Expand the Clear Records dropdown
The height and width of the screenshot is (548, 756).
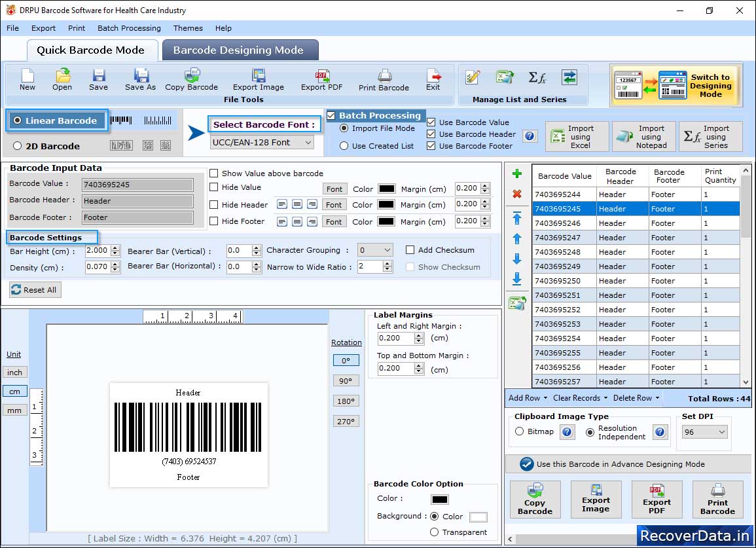pos(580,398)
